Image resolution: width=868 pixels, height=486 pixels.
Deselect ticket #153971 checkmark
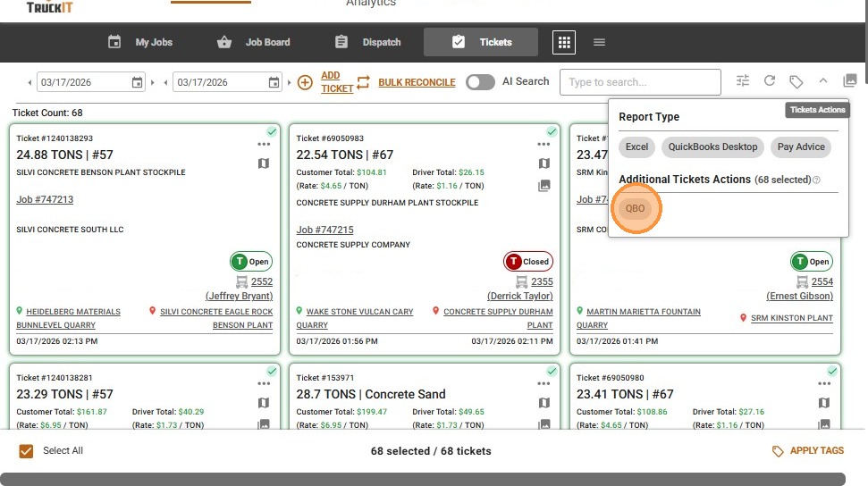tap(552, 371)
